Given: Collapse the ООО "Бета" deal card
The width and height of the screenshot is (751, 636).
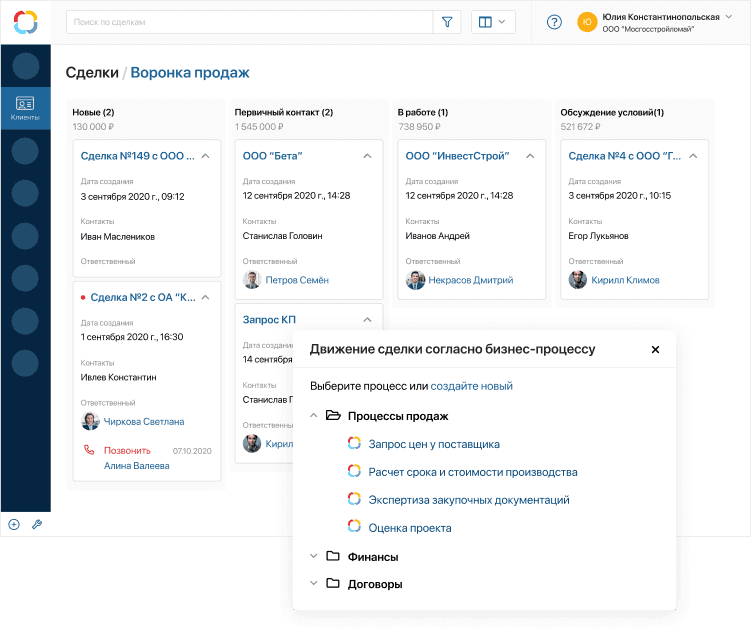Looking at the screenshot, I should click(x=367, y=156).
